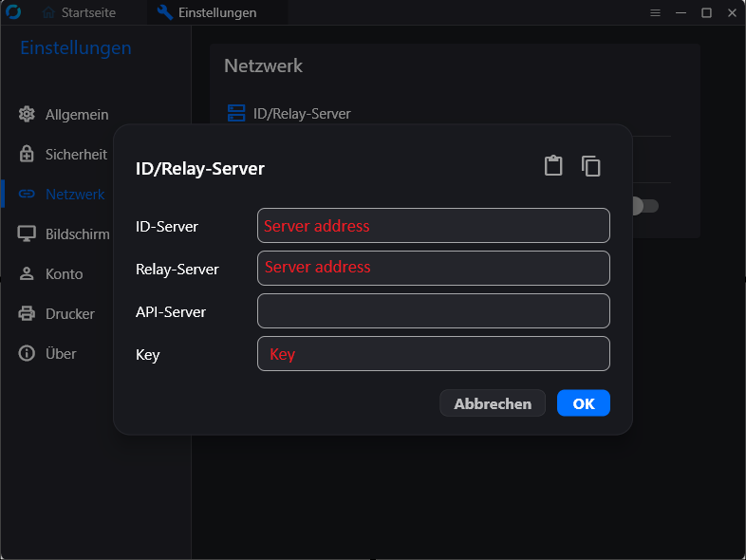Focus the ID-Server address field
This screenshot has width=746, height=560.
coord(434,226)
